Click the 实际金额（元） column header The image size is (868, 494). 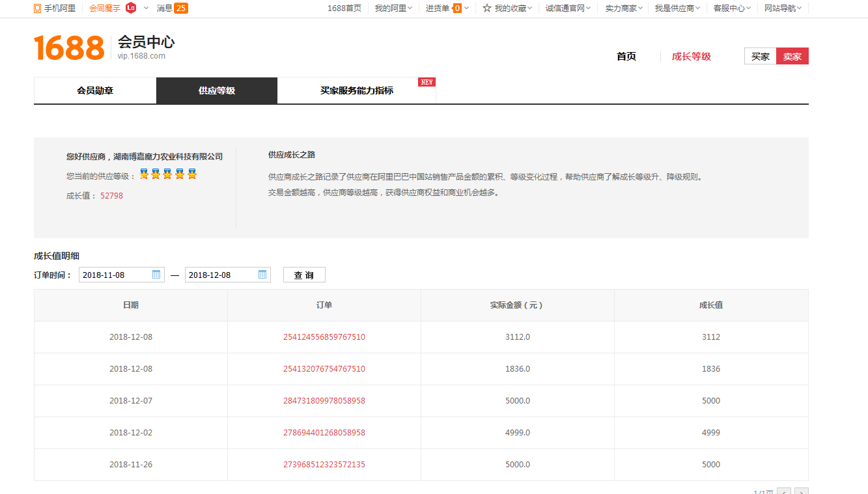point(518,305)
